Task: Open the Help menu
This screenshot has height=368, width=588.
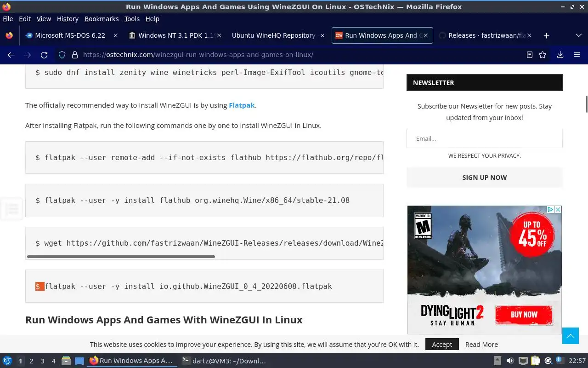Action: [x=153, y=19]
